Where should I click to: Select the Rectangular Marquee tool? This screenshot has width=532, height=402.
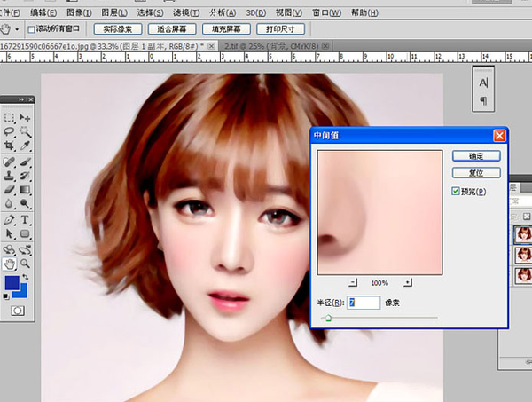[x=9, y=117]
